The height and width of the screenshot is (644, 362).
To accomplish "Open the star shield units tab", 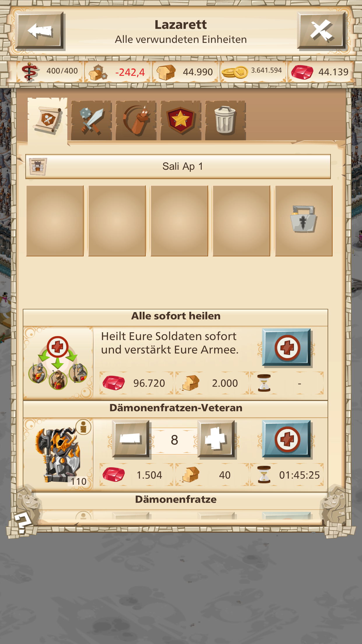I will 181,121.
